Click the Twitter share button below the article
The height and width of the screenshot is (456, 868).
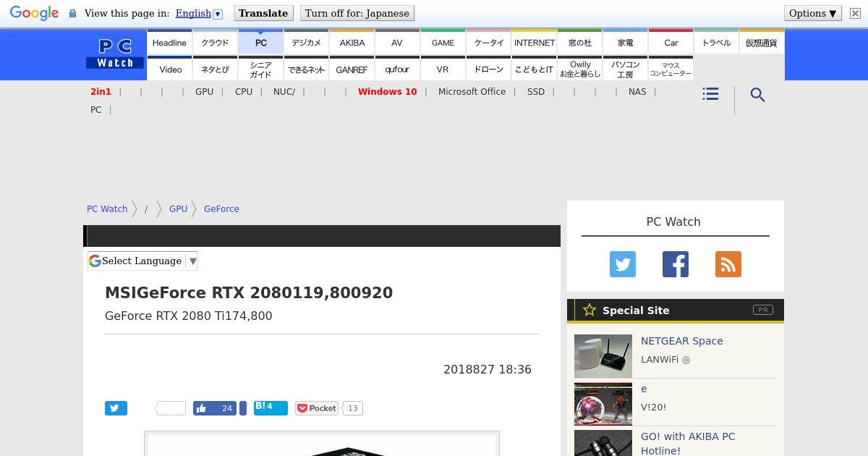click(116, 408)
